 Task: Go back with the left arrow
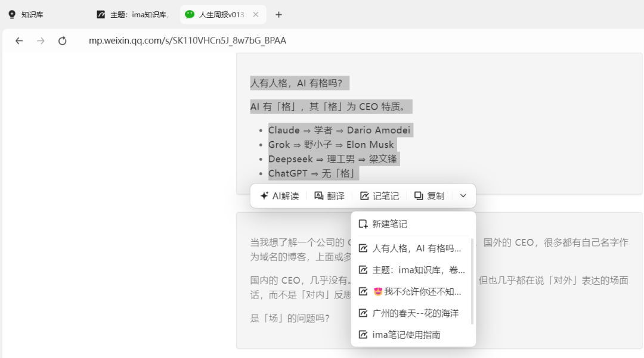click(19, 41)
